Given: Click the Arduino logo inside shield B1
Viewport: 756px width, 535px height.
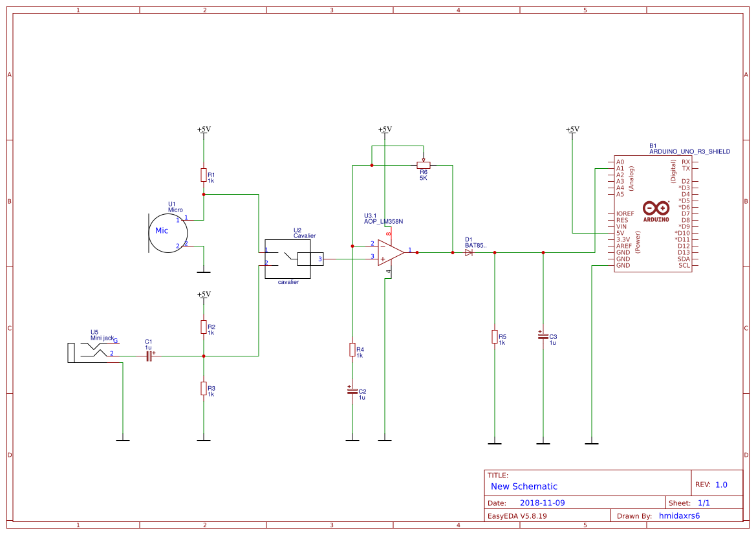Looking at the screenshot, I should tap(657, 209).
